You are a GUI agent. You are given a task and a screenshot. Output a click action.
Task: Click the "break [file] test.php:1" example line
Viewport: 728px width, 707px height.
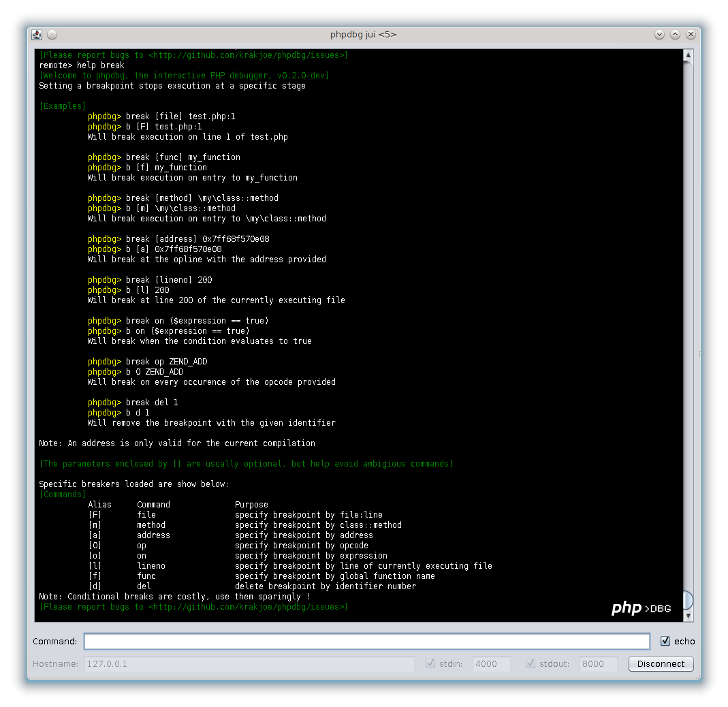[161, 116]
